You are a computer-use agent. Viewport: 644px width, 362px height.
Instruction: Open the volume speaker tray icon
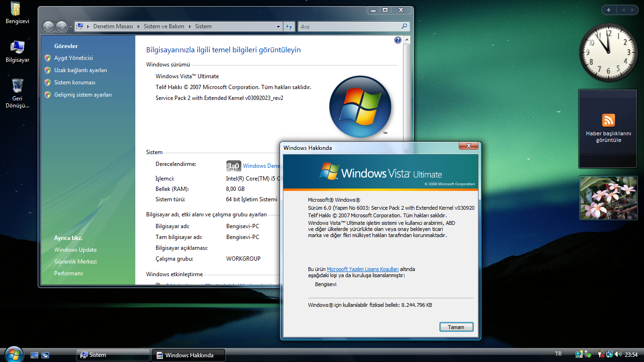coord(618,354)
